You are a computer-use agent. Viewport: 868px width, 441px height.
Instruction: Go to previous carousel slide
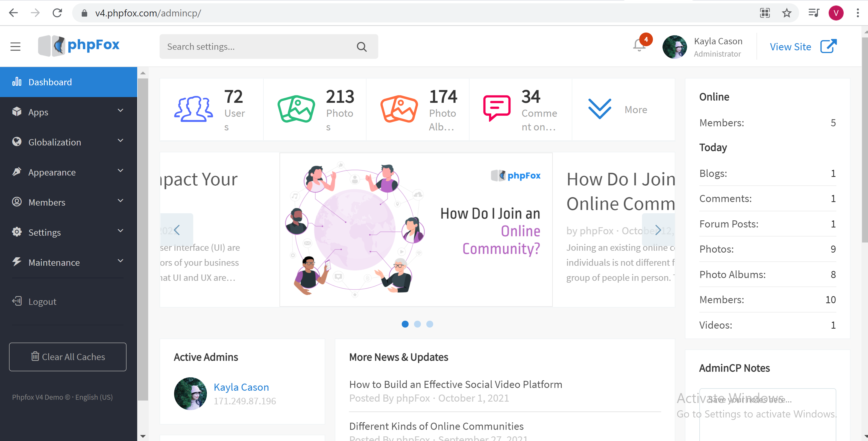177,230
